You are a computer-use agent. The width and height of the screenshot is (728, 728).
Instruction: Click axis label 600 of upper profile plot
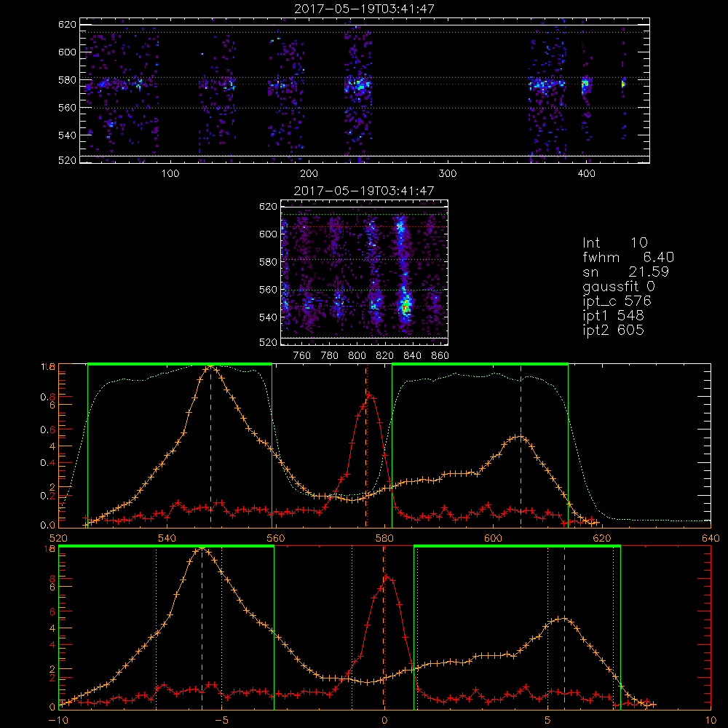pyautogui.click(x=493, y=539)
